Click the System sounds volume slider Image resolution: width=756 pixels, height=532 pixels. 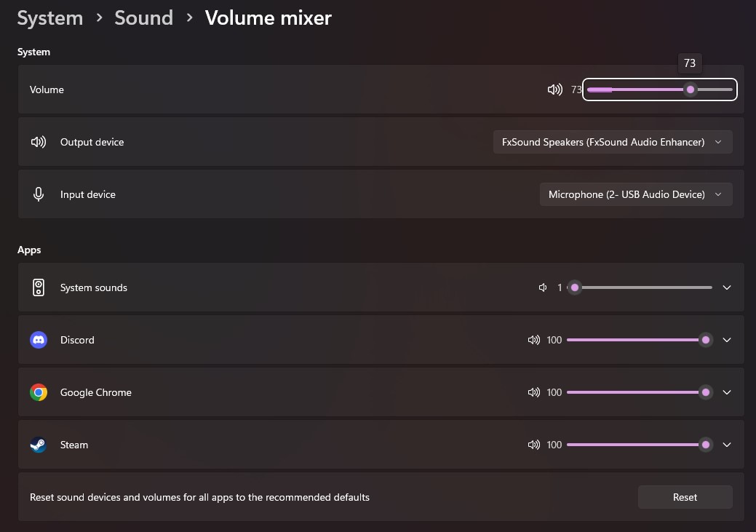tap(640, 287)
